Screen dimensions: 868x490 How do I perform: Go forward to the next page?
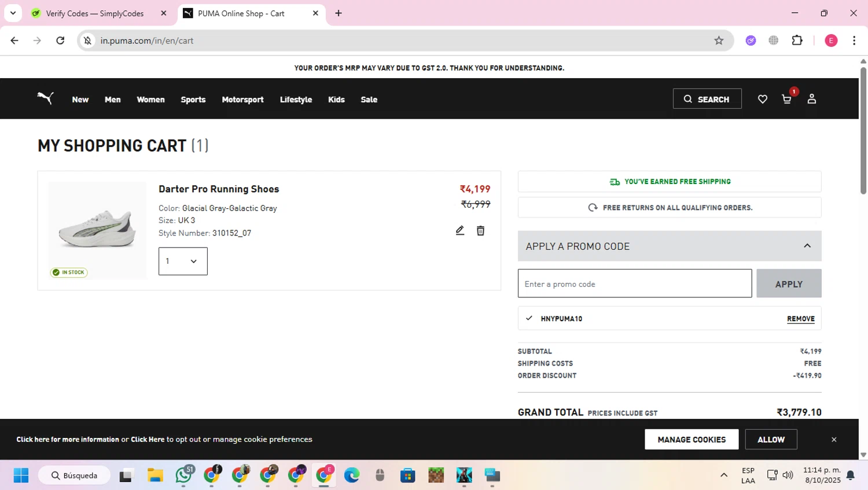coord(37,40)
